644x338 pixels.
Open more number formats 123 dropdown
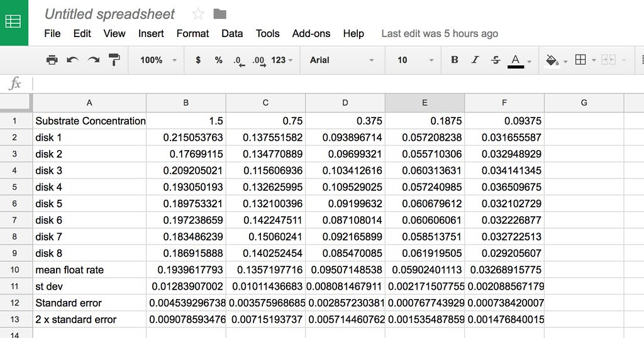pyautogui.click(x=282, y=60)
